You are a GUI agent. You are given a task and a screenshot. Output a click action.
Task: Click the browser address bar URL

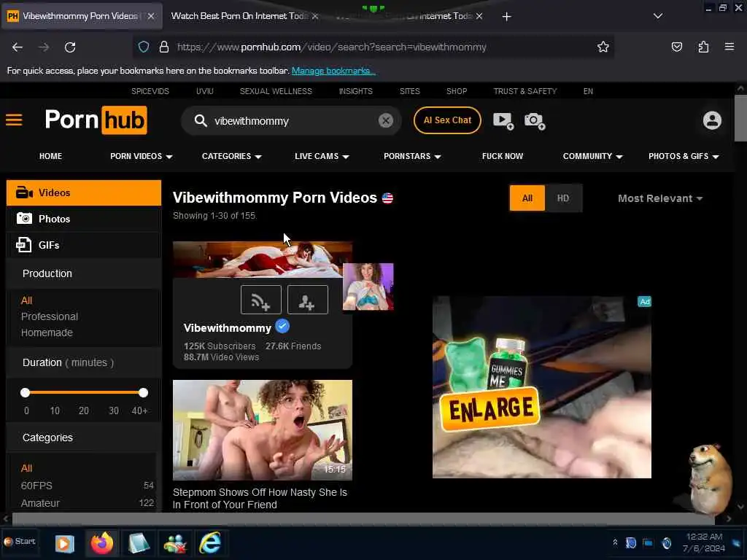332,47
